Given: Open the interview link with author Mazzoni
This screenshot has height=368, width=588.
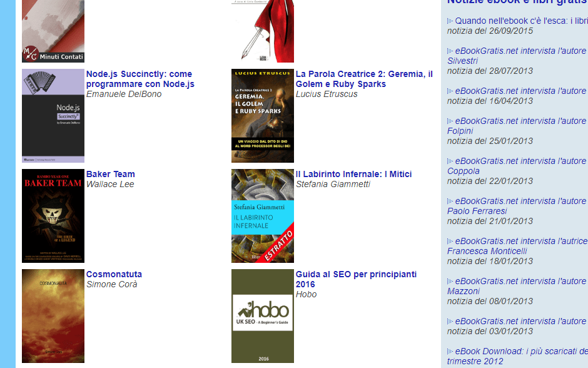Looking at the screenshot, I should pos(517,286).
